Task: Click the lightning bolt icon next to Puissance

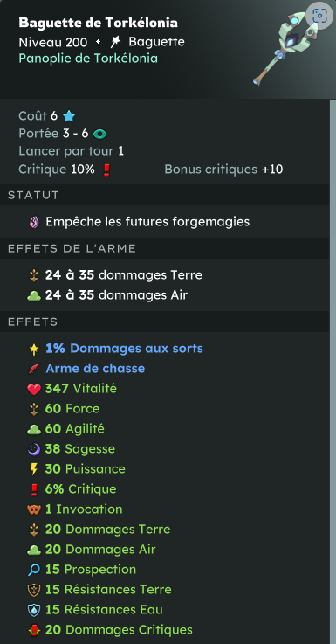Action: [x=34, y=469]
